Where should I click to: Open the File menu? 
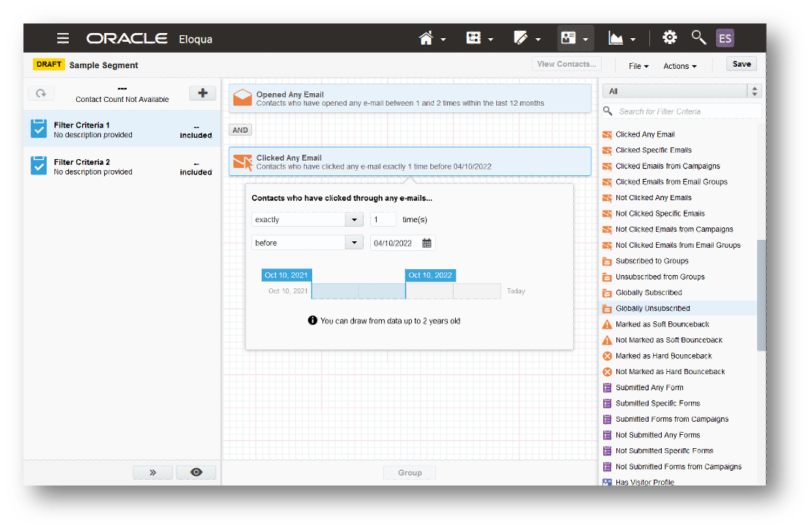pyautogui.click(x=637, y=65)
